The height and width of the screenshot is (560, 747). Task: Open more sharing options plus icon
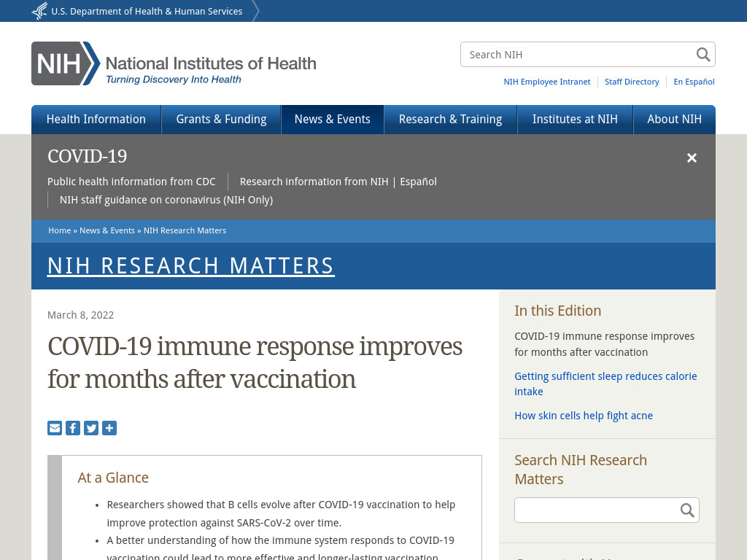click(109, 428)
